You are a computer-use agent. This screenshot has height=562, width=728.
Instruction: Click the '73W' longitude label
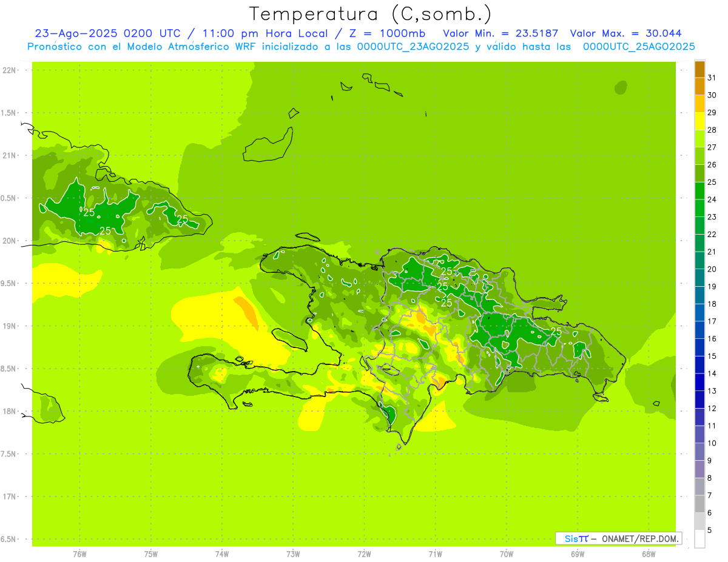point(293,554)
